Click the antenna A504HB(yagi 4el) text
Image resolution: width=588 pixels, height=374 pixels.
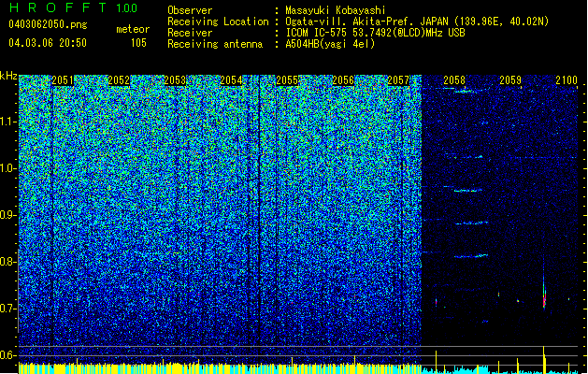[x=330, y=44]
